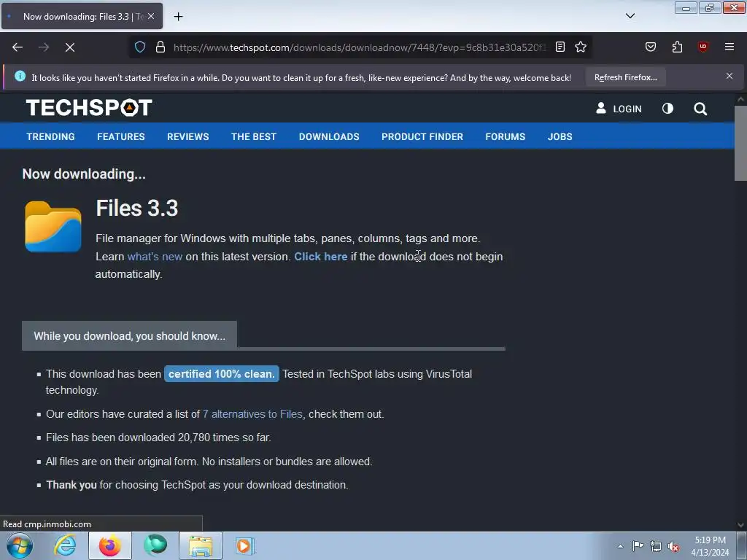
Task: Dismiss the Firefox refresh notification bar
Action: coord(729,76)
